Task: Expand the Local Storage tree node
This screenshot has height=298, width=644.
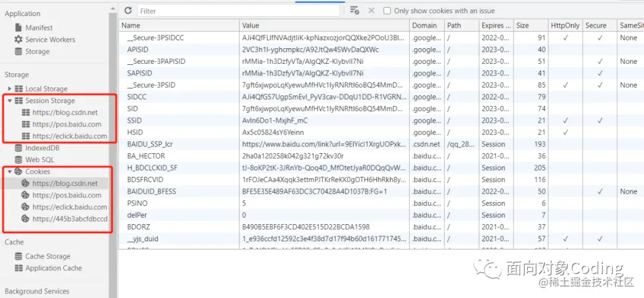Action: tap(10, 89)
